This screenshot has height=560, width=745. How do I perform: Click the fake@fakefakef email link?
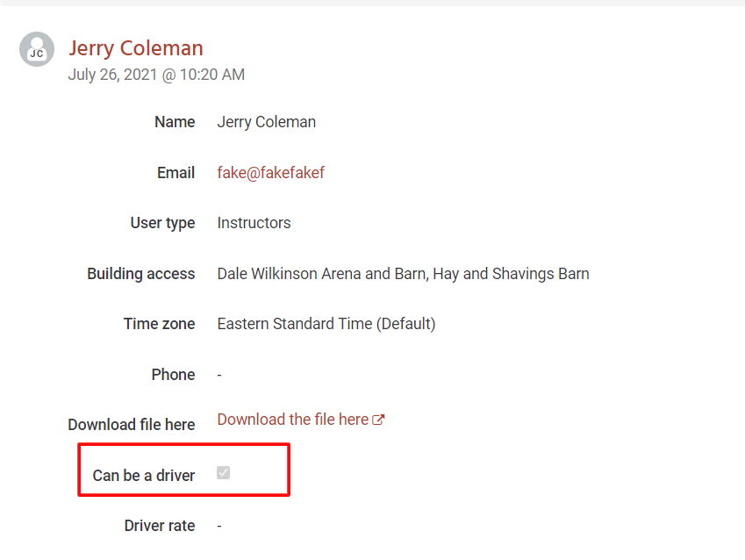point(271,173)
